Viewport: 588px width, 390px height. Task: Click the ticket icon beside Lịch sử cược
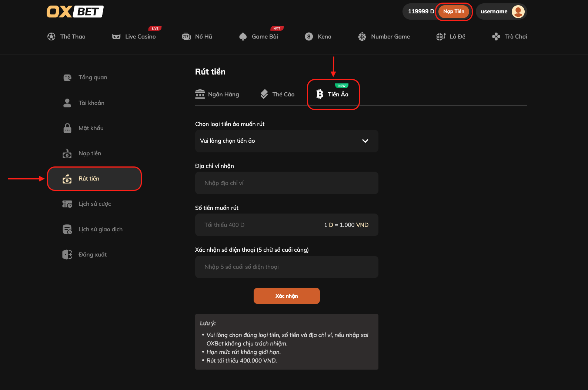pos(67,204)
